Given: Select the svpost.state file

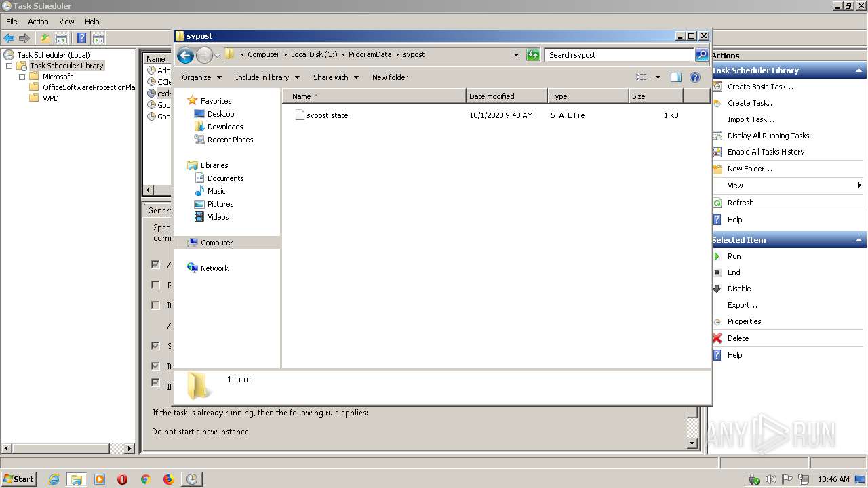Looking at the screenshot, I should coord(327,115).
